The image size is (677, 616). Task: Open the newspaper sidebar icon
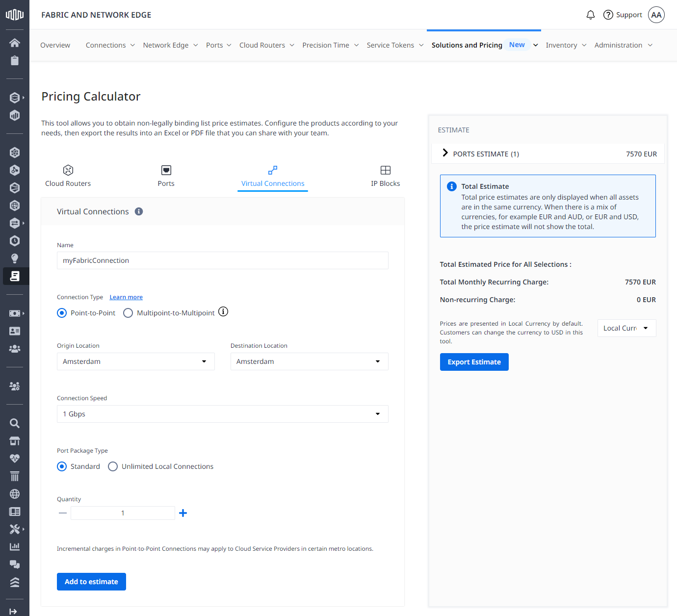pos(15,512)
